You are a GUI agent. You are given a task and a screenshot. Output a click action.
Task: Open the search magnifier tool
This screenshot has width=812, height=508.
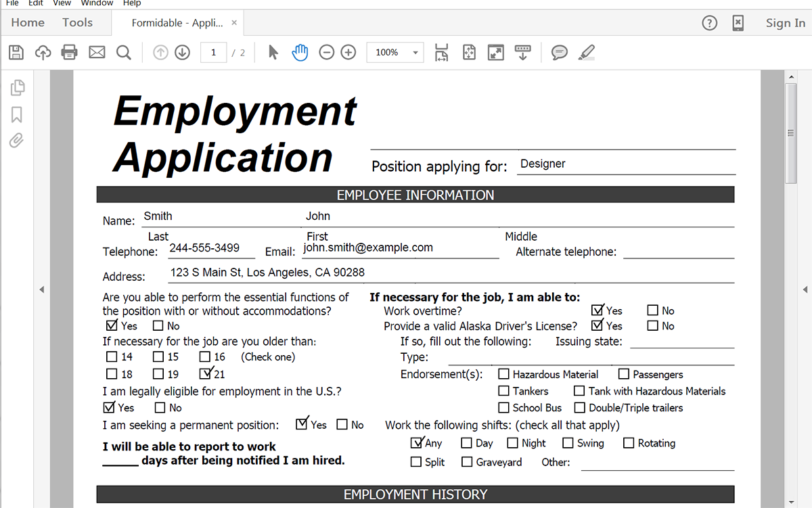123,52
